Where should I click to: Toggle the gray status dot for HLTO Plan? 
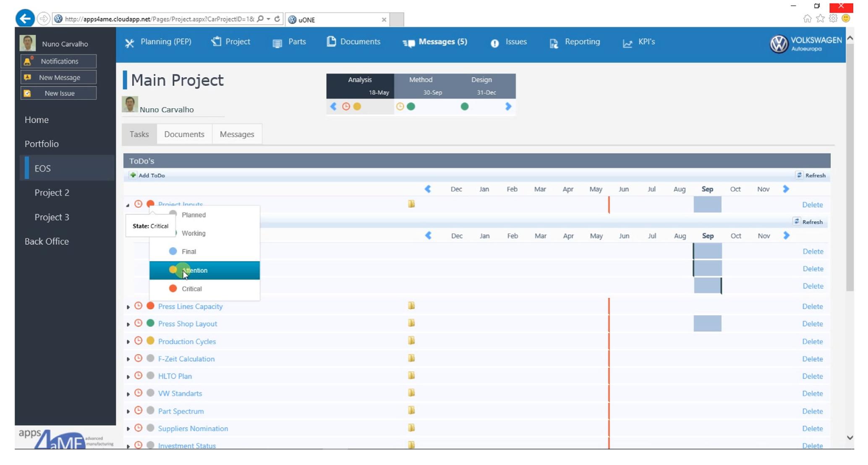(x=150, y=376)
